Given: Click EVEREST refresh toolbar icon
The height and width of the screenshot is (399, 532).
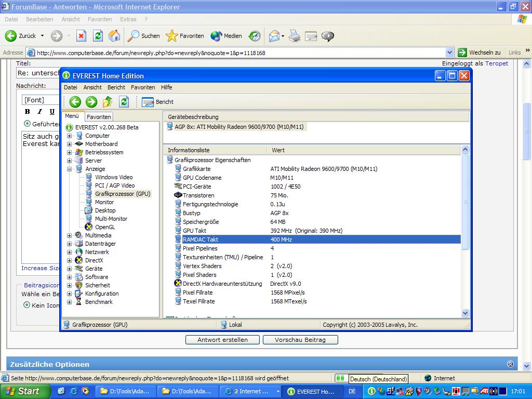Looking at the screenshot, I should [x=124, y=101].
